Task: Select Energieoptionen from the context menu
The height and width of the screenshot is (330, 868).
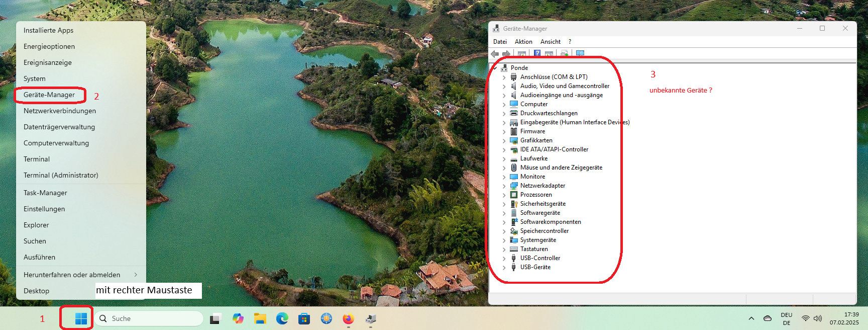Action: pos(81,46)
